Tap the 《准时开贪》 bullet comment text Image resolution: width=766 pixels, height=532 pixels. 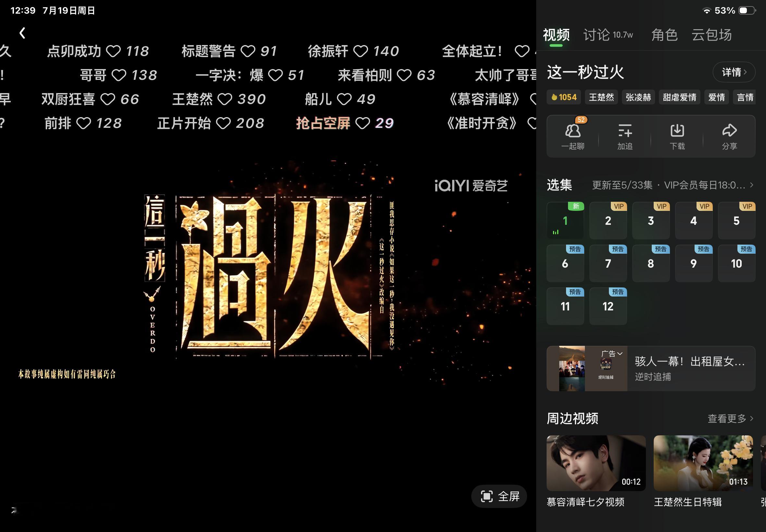[482, 123]
